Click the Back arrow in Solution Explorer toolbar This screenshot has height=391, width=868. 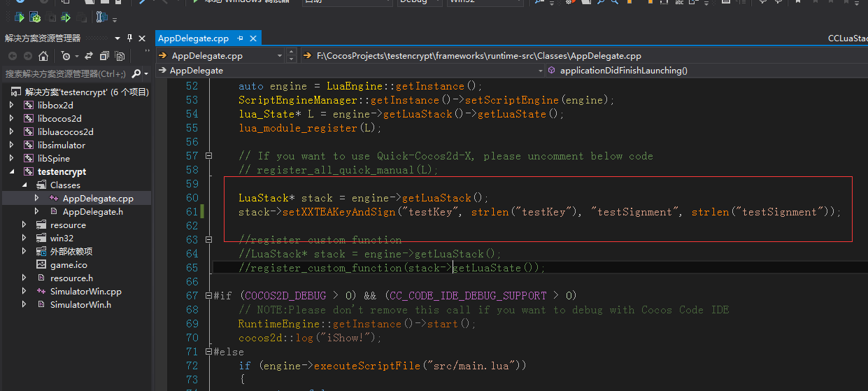click(12, 56)
